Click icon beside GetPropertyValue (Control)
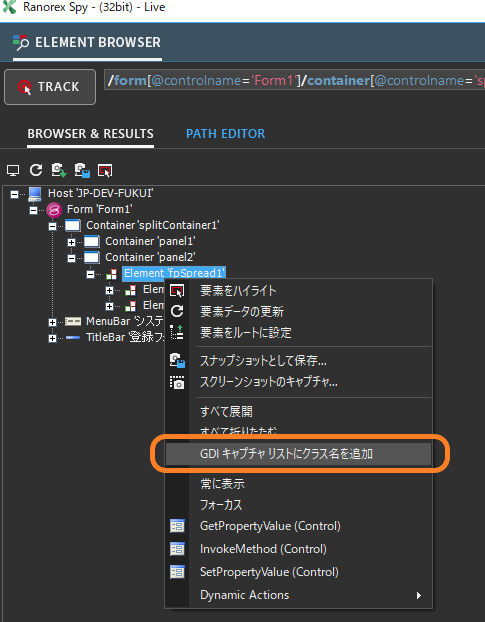The height and width of the screenshot is (622, 485). pyautogui.click(x=177, y=526)
